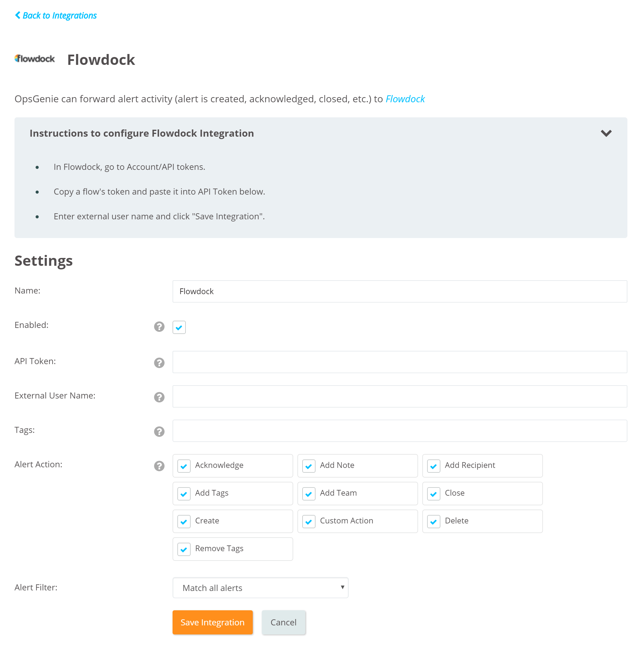Click the Add Note alert action icon

[x=309, y=466]
